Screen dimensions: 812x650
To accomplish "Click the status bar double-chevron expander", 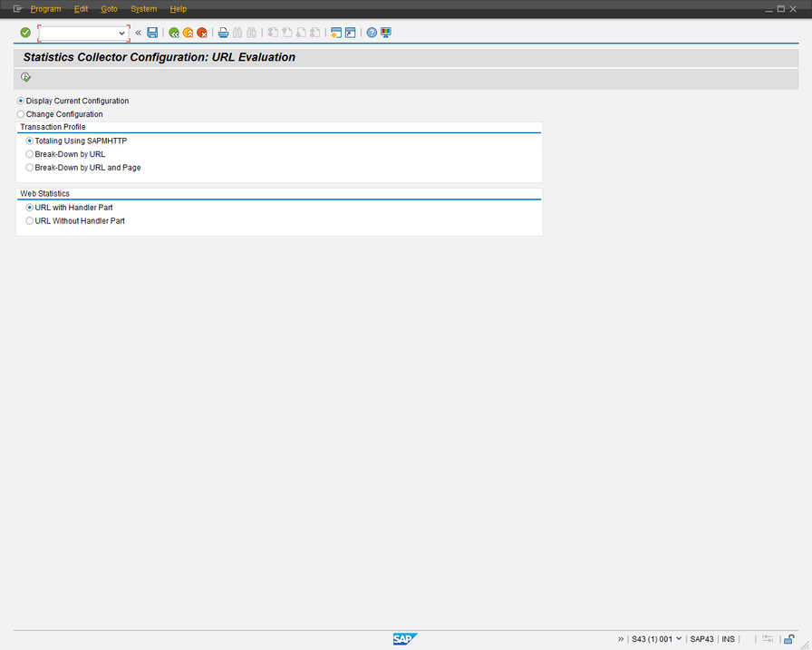I will pos(621,638).
